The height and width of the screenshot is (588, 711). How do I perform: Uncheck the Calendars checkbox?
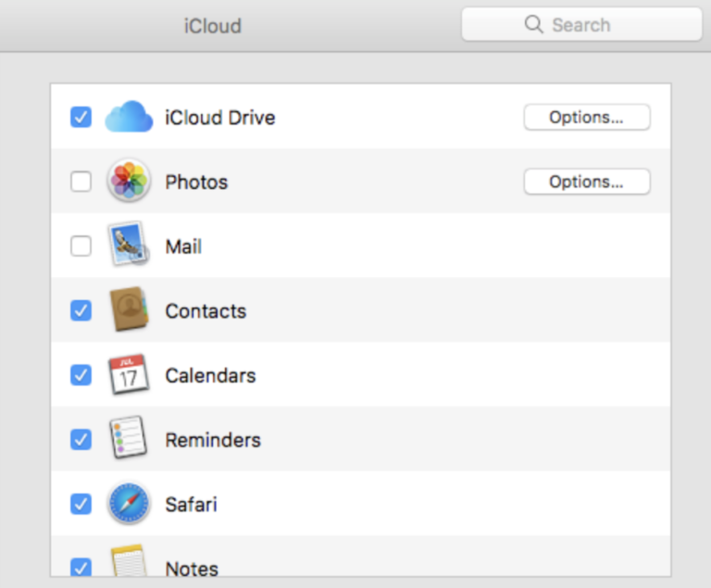(x=81, y=375)
